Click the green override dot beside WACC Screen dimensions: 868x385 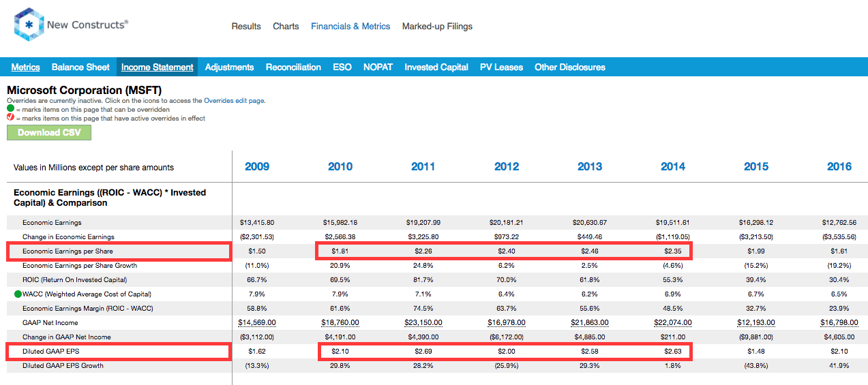(17, 294)
